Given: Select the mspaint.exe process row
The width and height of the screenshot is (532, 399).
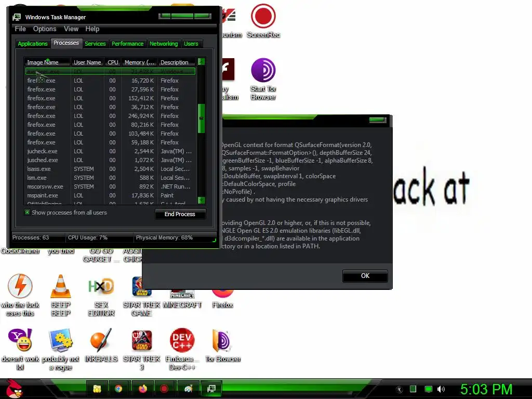Looking at the screenshot, I should point(110,195).
